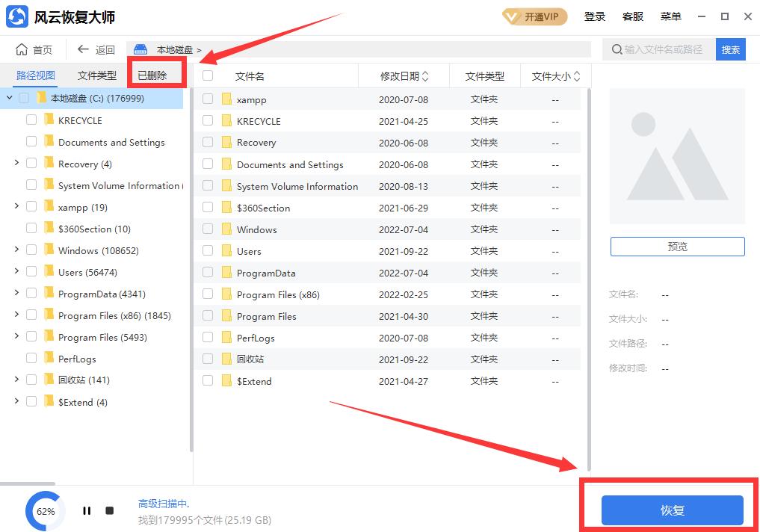Expand the Recovery (4) tree node
Screen dimensions: 760x532
tap(16, 164)
